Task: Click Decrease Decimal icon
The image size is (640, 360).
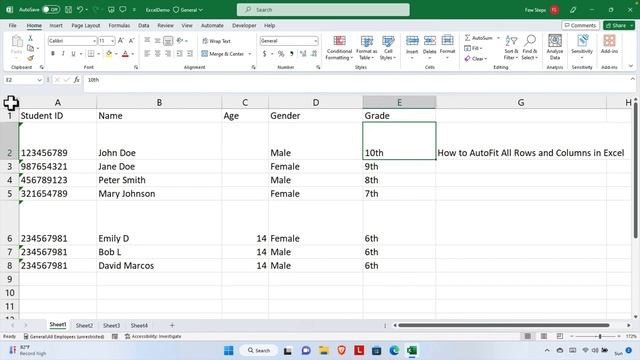Action: point(314,54)
